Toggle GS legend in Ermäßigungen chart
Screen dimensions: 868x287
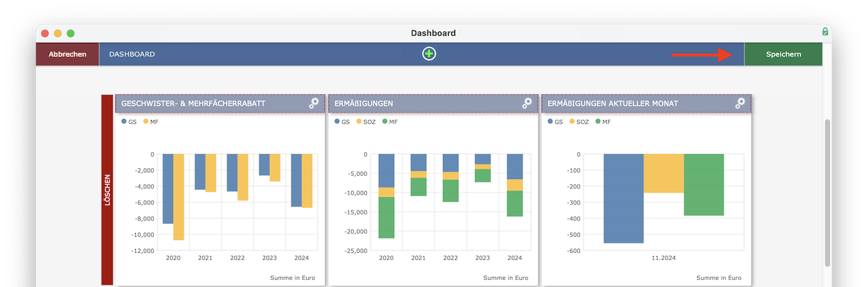coord(342,121)
